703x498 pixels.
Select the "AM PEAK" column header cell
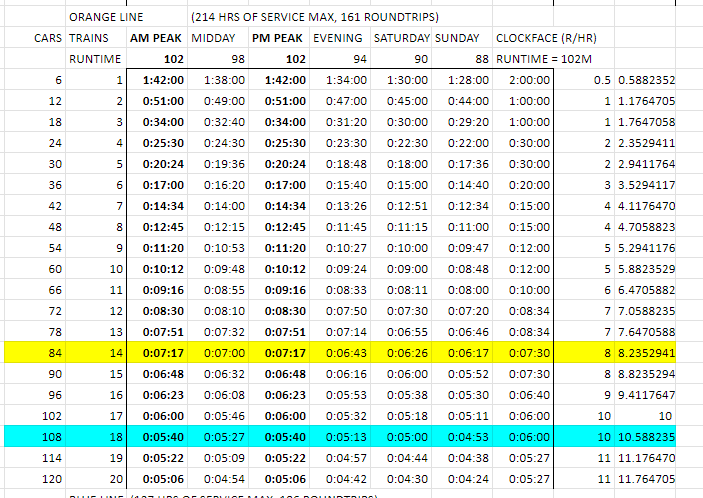157,38
